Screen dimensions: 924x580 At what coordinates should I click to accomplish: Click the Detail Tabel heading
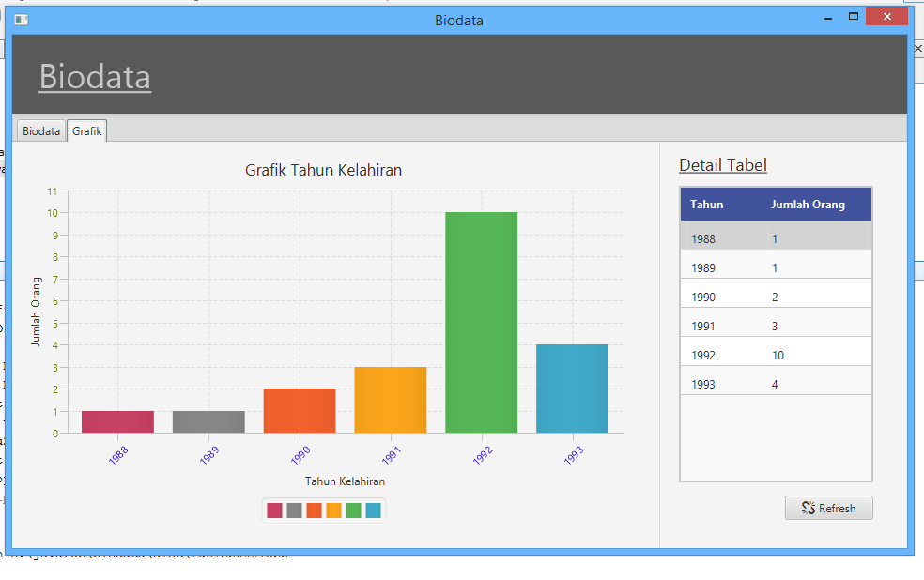723,165
